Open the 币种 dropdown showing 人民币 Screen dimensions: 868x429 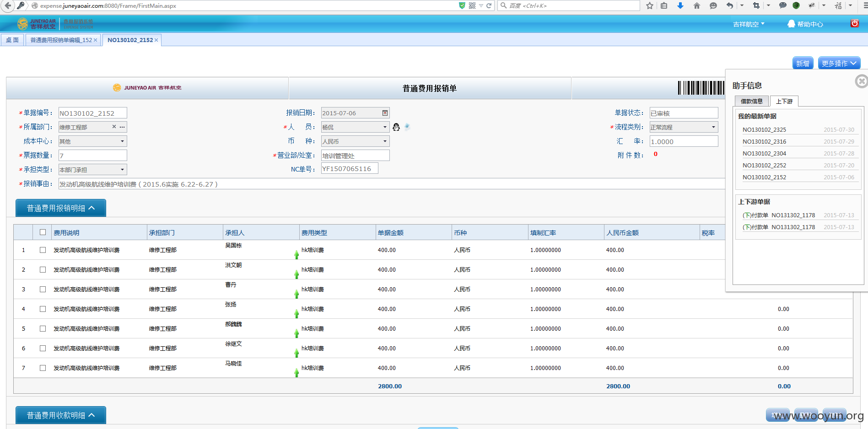click(356, 141)
